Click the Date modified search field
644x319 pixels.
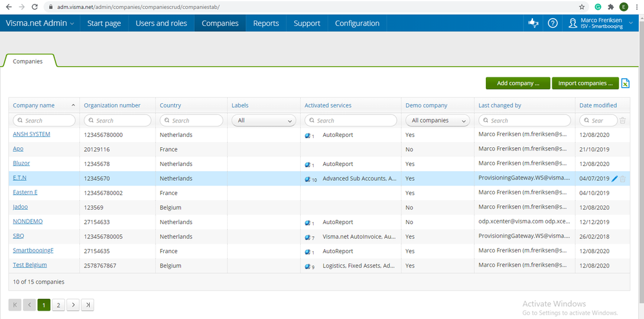(598, 121)
